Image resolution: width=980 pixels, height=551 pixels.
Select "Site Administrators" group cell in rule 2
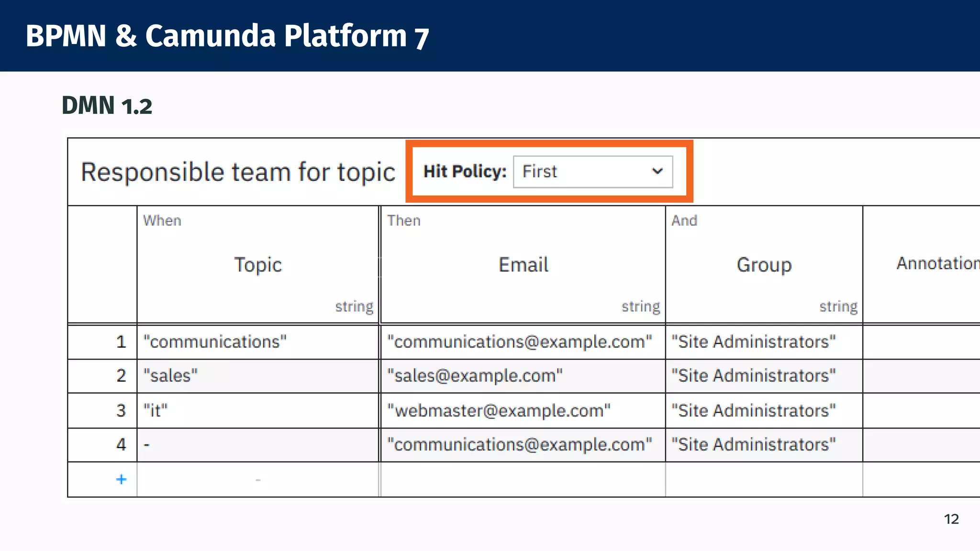pos(764,376)
